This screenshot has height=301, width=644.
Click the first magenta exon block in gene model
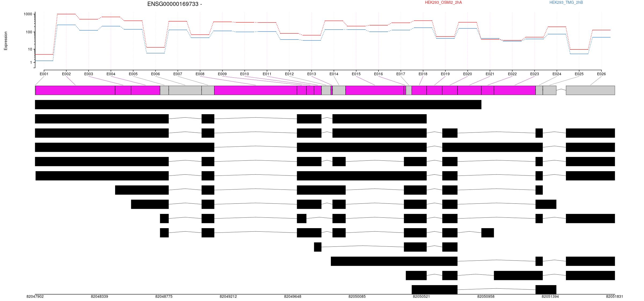(x=75, y=90)
